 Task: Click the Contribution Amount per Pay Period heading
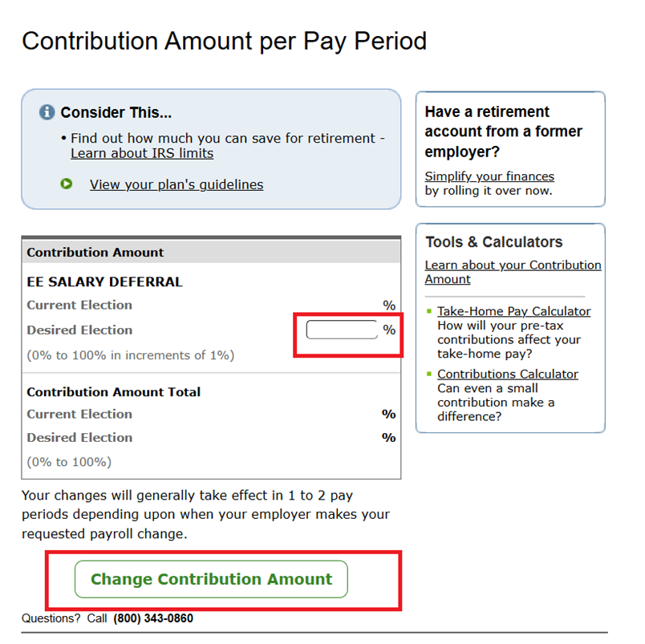(x=224, y=41)
